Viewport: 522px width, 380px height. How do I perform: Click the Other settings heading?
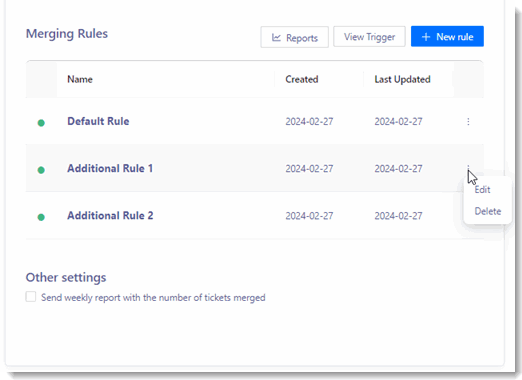click(66, 277)
